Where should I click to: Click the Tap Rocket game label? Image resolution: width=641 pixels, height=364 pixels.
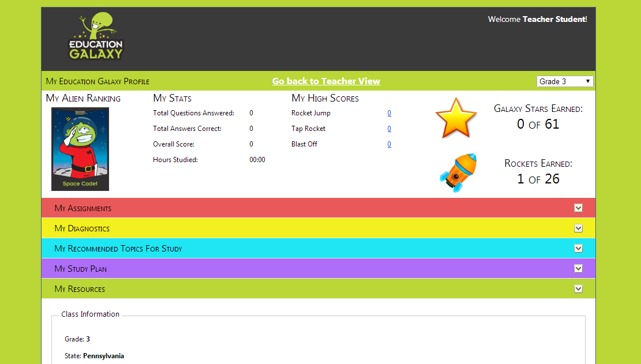pos(308,129)
